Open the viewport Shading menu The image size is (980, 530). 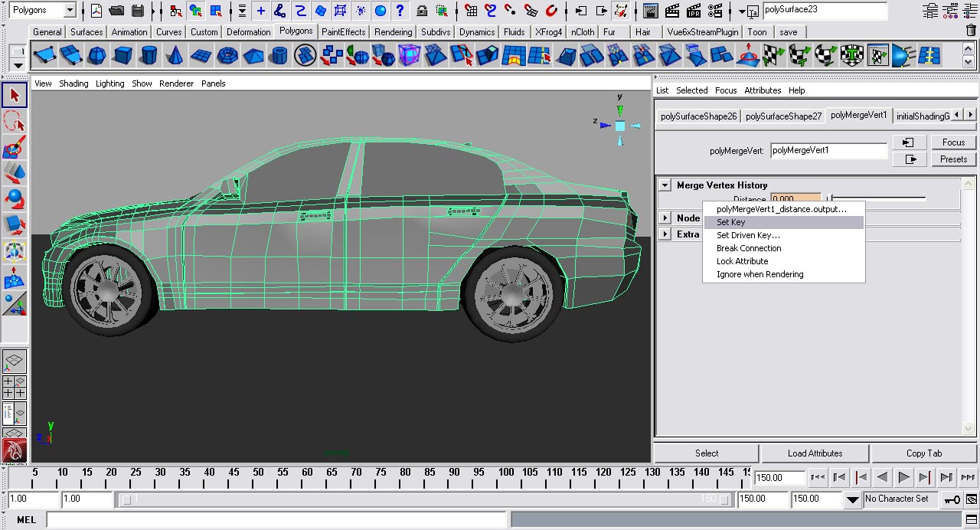pos(73,83)
